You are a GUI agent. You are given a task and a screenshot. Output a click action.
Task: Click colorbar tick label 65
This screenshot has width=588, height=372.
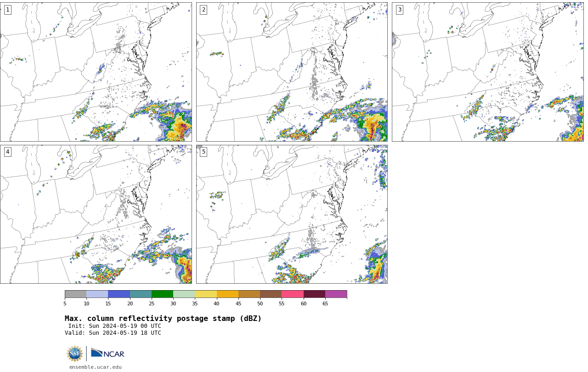point(325,303)
